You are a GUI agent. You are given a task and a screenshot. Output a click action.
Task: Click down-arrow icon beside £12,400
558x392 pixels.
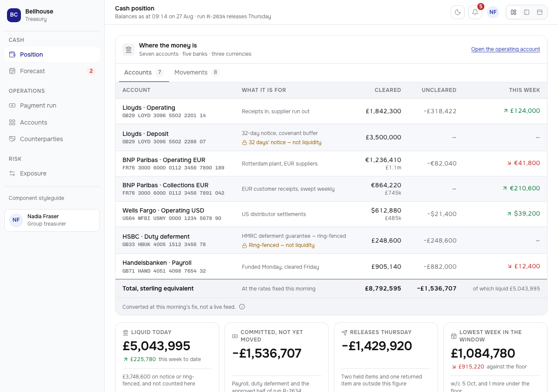(x=510, y=266)
